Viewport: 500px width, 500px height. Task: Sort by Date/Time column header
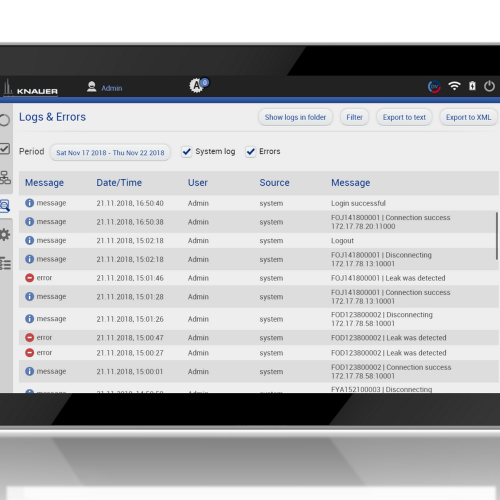coord(119,183)
